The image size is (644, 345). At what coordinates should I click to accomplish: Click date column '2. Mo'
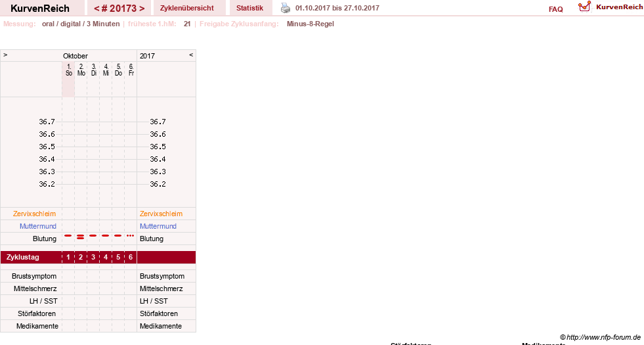[81, 70]
